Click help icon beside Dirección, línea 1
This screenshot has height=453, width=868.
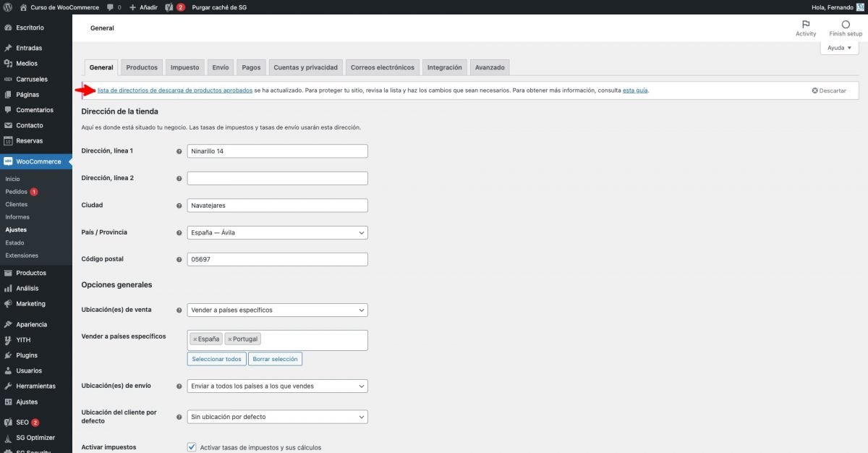[179, 151]
